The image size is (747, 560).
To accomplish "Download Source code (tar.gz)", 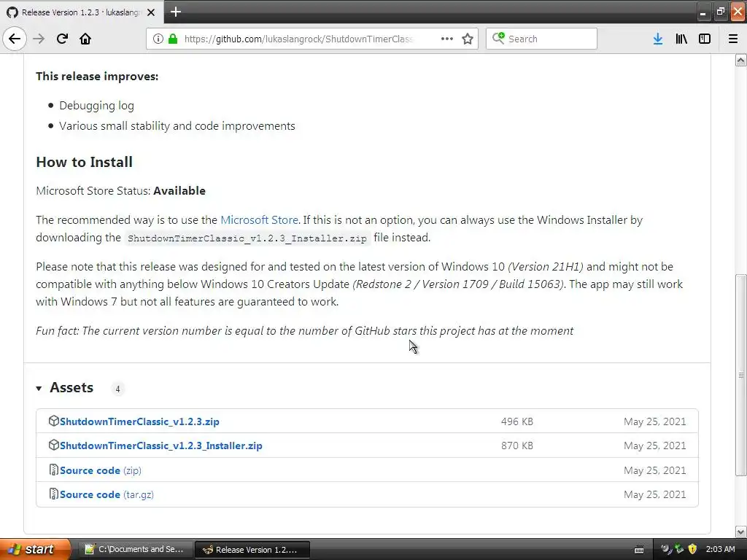I will (x=107, y=494).
